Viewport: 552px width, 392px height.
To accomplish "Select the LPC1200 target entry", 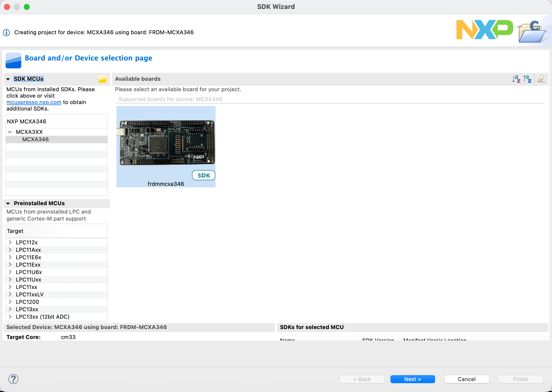I will click(x=27, y=302).
